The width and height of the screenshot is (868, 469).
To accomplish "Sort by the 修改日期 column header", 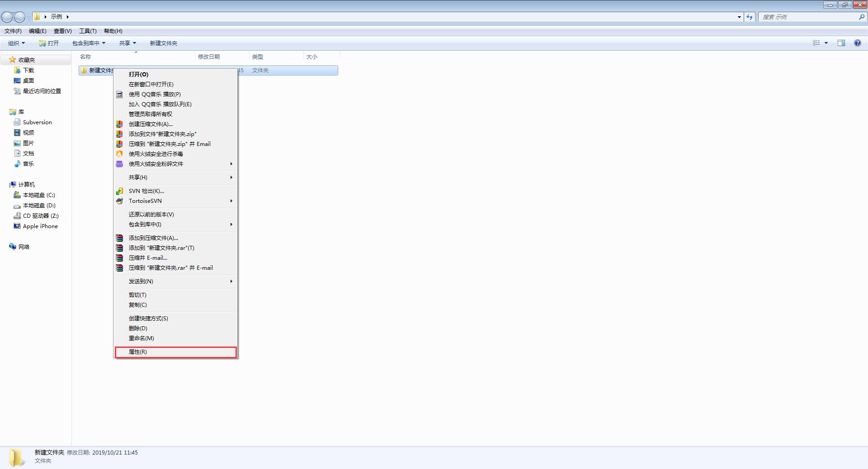I will click(209, 56).
